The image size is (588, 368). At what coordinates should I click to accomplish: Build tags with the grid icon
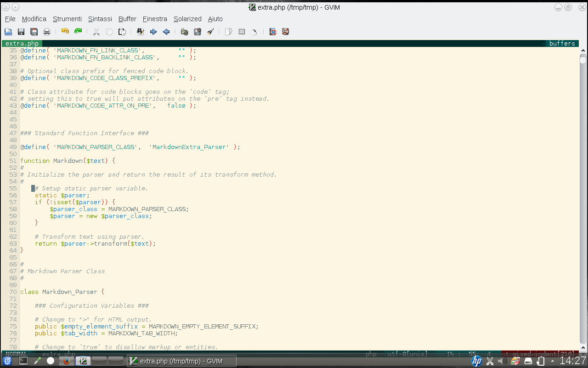point(242,32)
